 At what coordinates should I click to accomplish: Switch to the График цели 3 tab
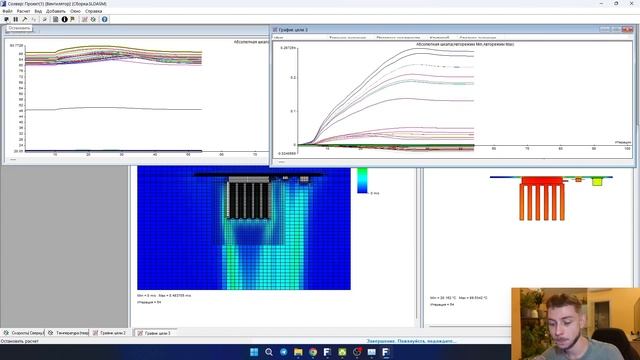[x=154, y=333]
